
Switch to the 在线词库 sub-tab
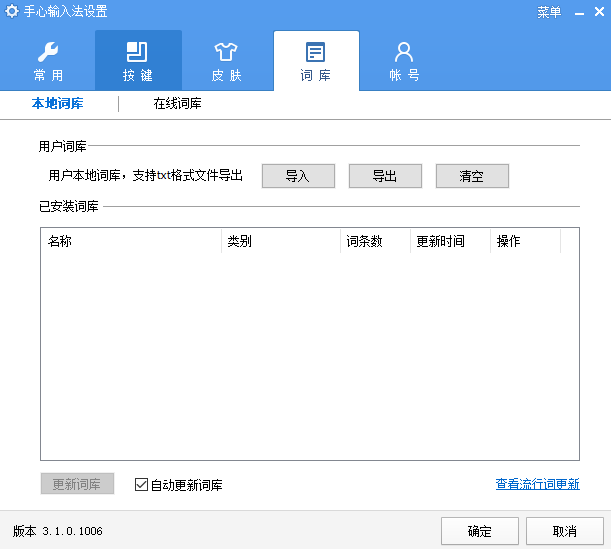point(184,103)
